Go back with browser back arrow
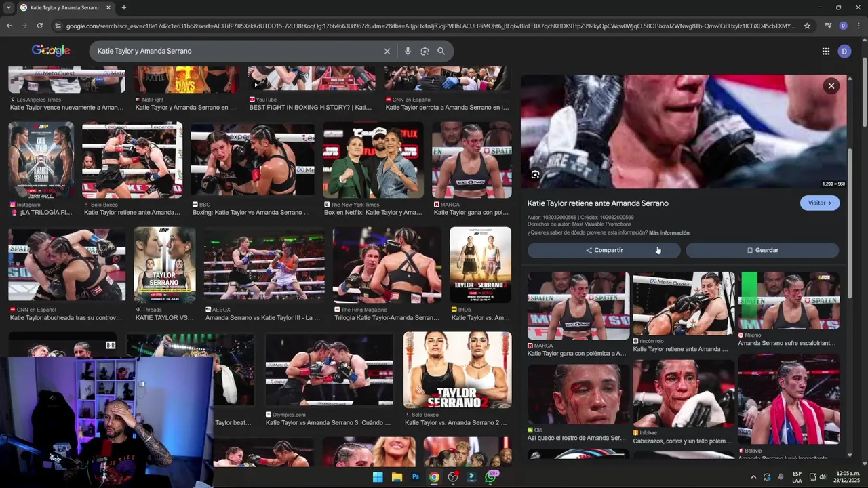 9,26
